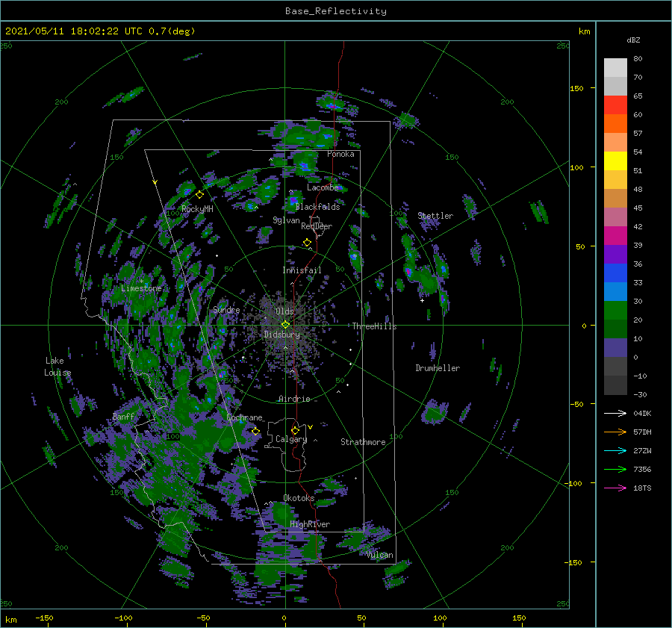
Task: Click the 04DK legend label
Action: tap(642, 413)
